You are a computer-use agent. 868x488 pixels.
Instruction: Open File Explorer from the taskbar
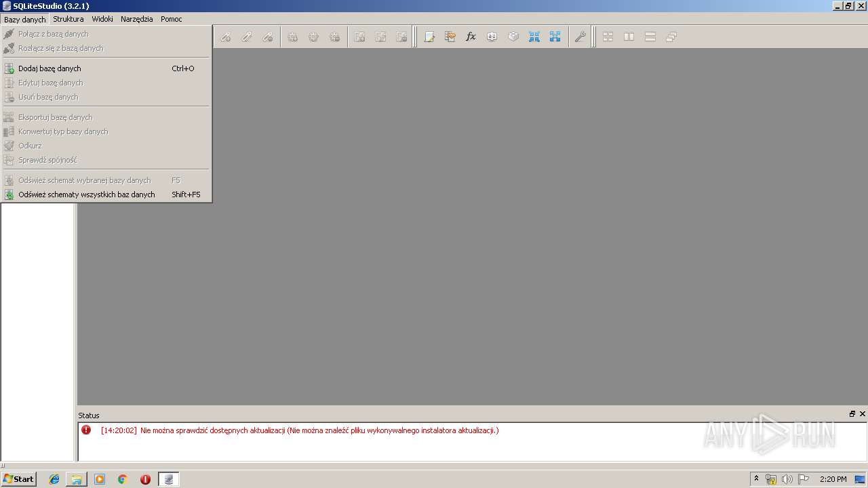click(x=77, y=479)
